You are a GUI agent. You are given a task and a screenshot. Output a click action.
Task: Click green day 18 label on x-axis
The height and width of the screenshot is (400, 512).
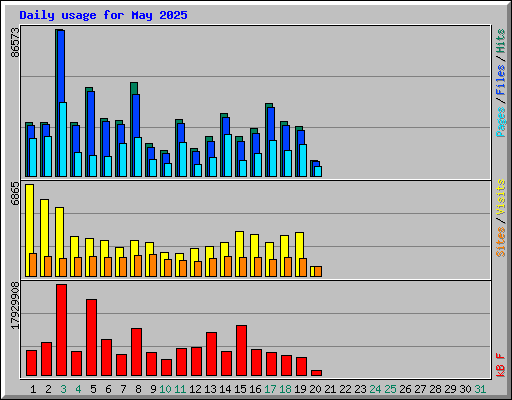coord(285,389)
